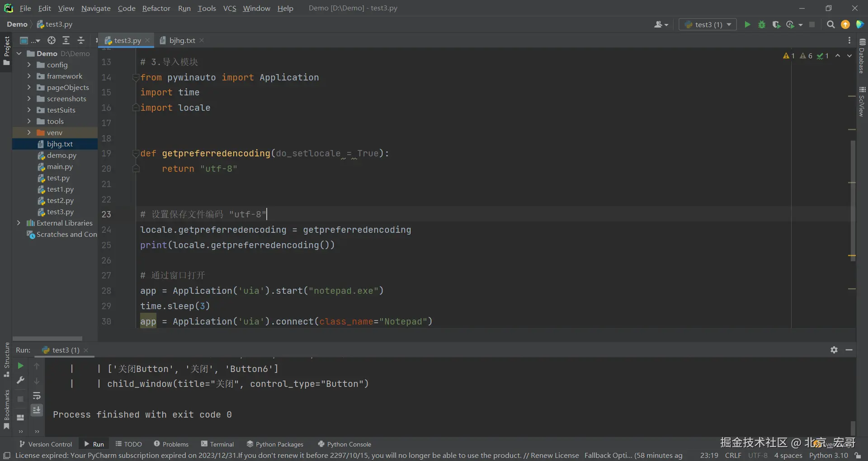Open the Terminal tool window
Image resolution: width=868 pixels, height=461 pixels.
[x=217, y=444]
